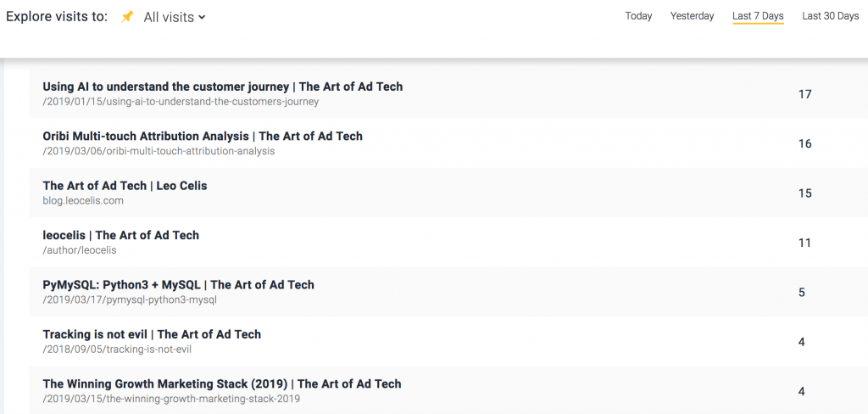Open the leocelis author page row

click(448, 242)
